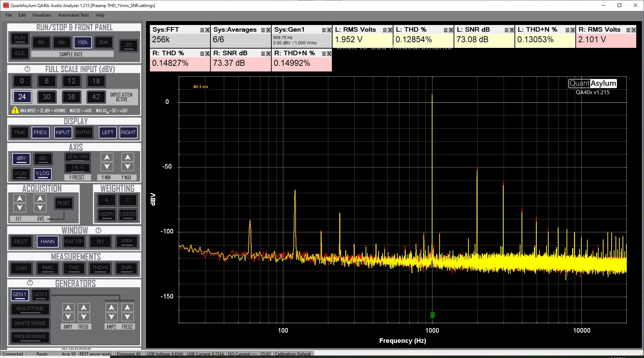Toggle the GEN 2 generator
644x358 pixels.
point(40,295)
